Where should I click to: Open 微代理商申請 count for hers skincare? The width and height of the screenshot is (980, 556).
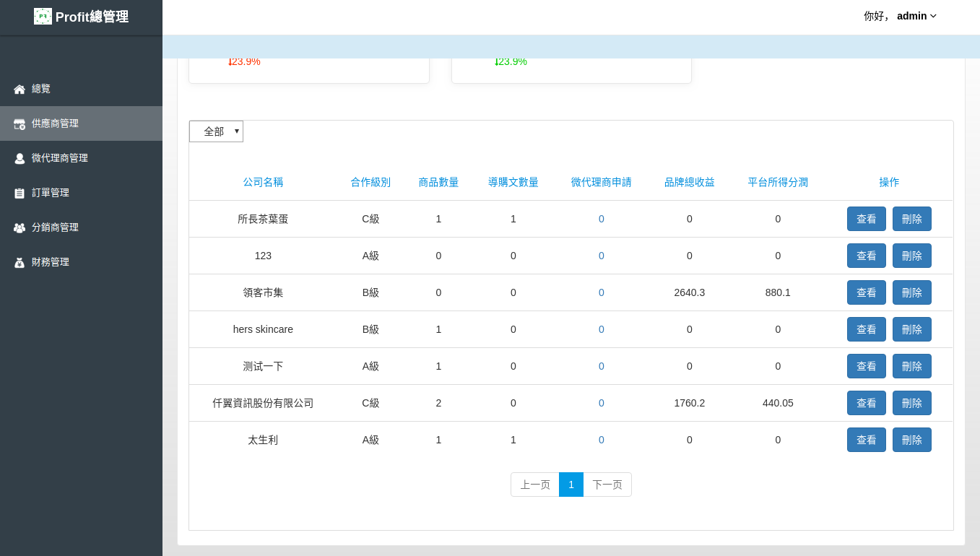click(x=602, y=329)
